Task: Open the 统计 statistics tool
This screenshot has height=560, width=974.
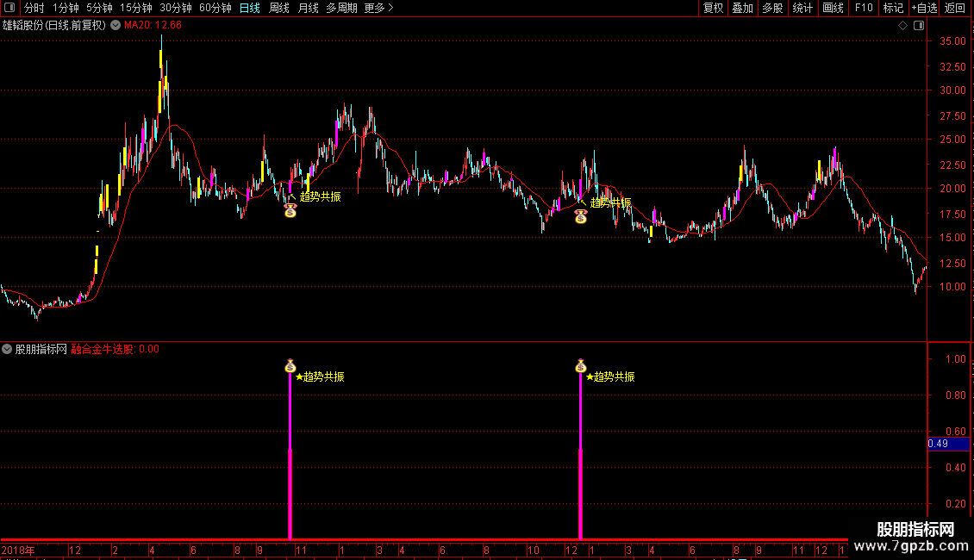Action: click(x=802, y=8)
